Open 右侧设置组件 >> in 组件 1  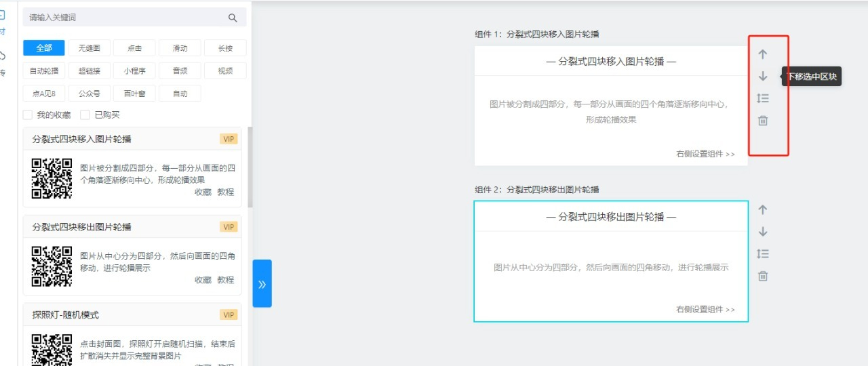(705, 154)
